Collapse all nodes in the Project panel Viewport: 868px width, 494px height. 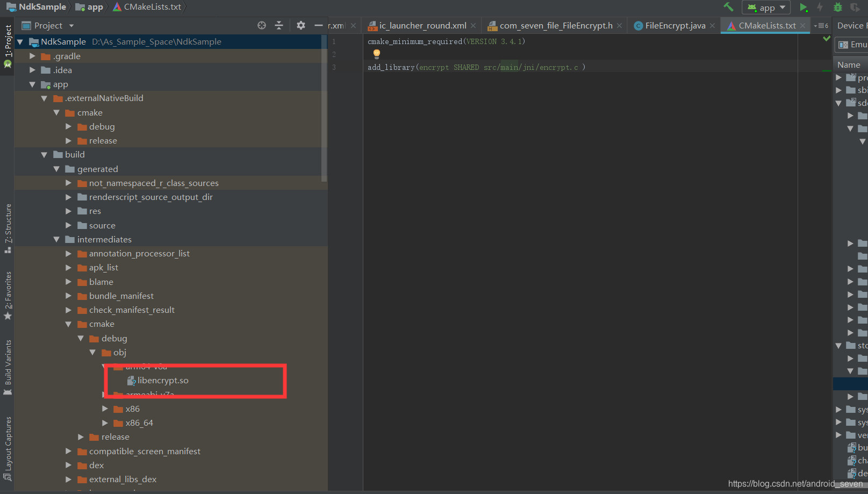(279, 25)
